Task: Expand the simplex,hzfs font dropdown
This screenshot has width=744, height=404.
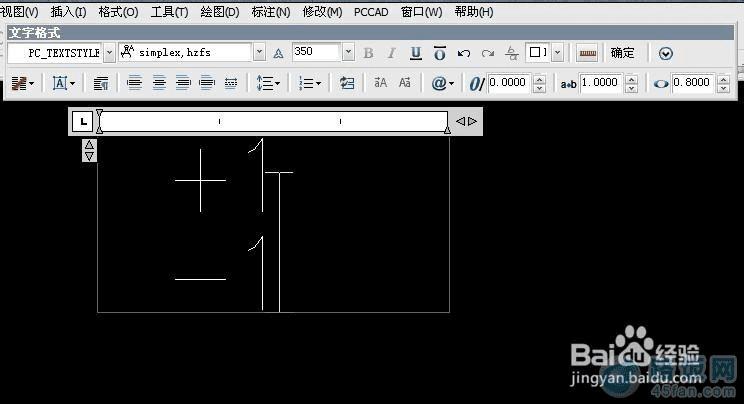Action: (x=259, y=53)
